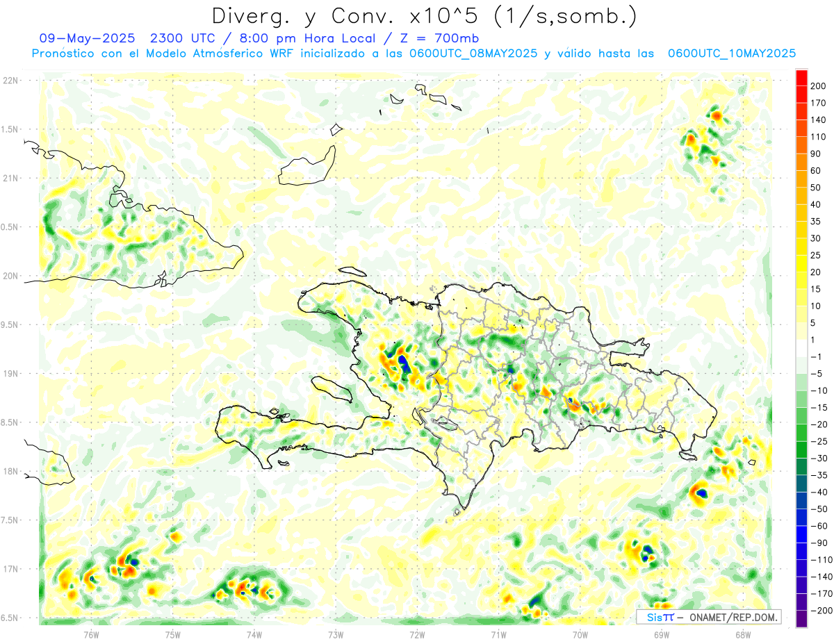Click the '9.5N' axis label
This screenshot has height=644, width=834.
point(10,325)
